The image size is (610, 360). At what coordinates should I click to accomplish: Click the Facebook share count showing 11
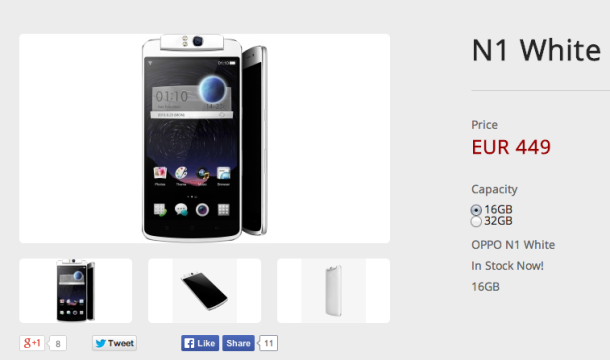268,343
